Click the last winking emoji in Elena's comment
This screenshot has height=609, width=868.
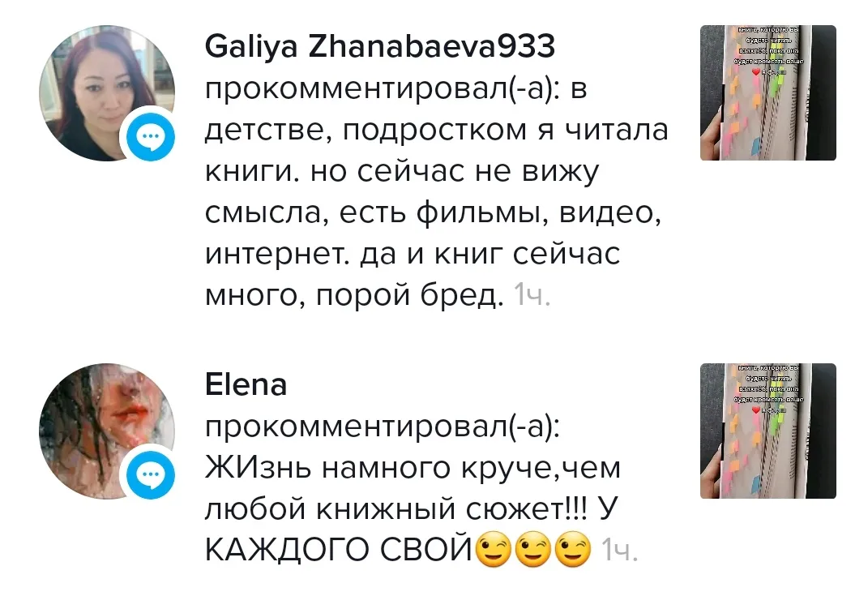[573, 549]
